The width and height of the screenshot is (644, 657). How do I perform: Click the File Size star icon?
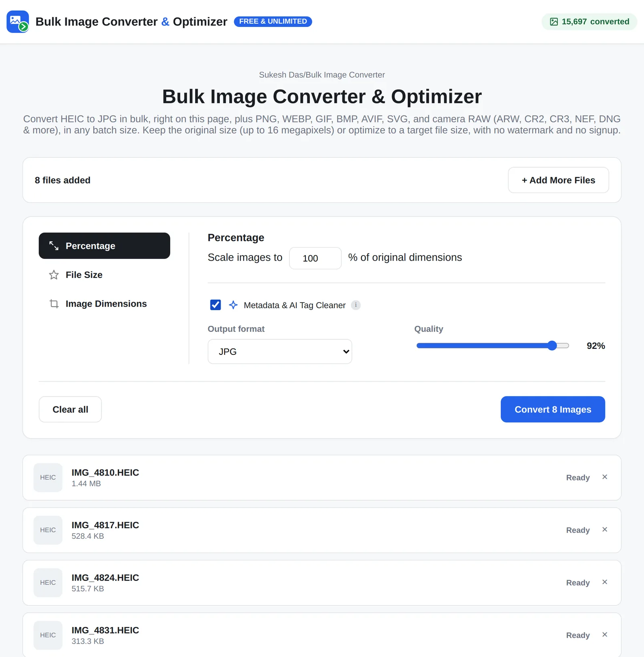click(x=54, y=275)
